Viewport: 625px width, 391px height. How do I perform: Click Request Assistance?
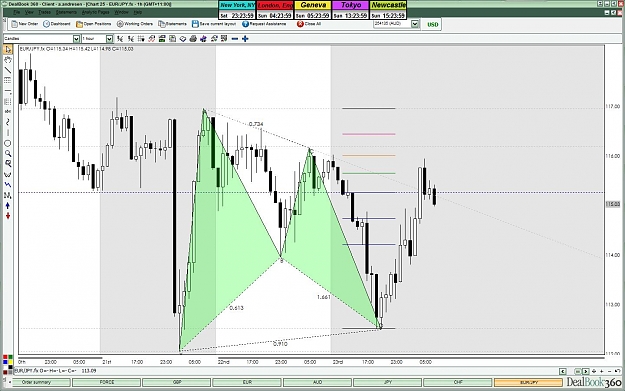(x=264, y=24)
